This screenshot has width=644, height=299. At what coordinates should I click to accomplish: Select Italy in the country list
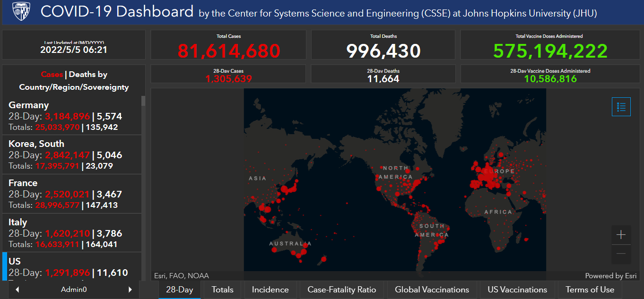[x=72, y=233]
